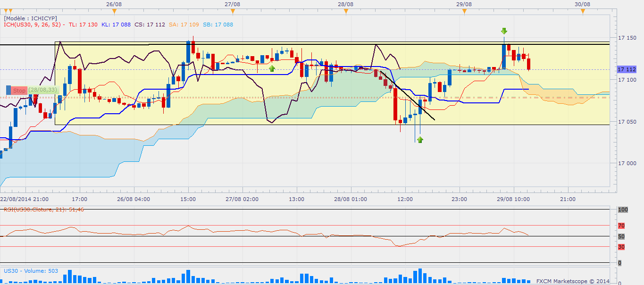The height and width of the screenshot is (285, 644).
Task: Click the RSI 100 level label
Action: (622, 209)
